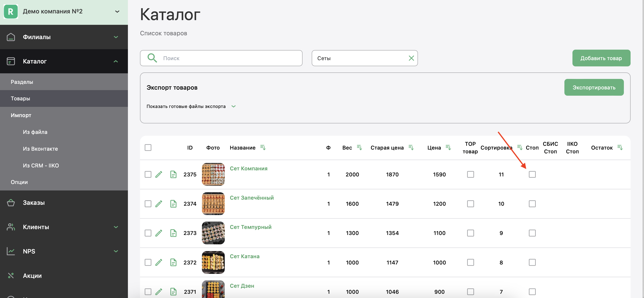
Task: Click the green search magnifier icon
Action: pos(152,58)
